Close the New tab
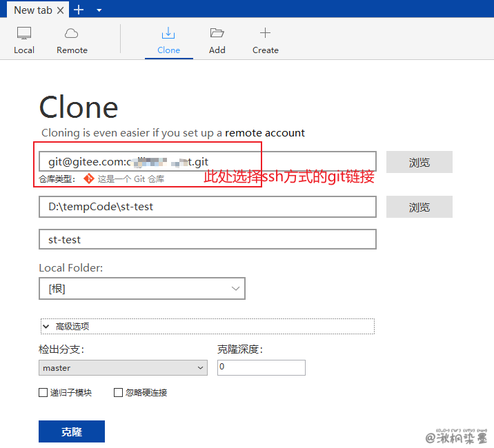 pyautogui.click(x=61, y=10)
